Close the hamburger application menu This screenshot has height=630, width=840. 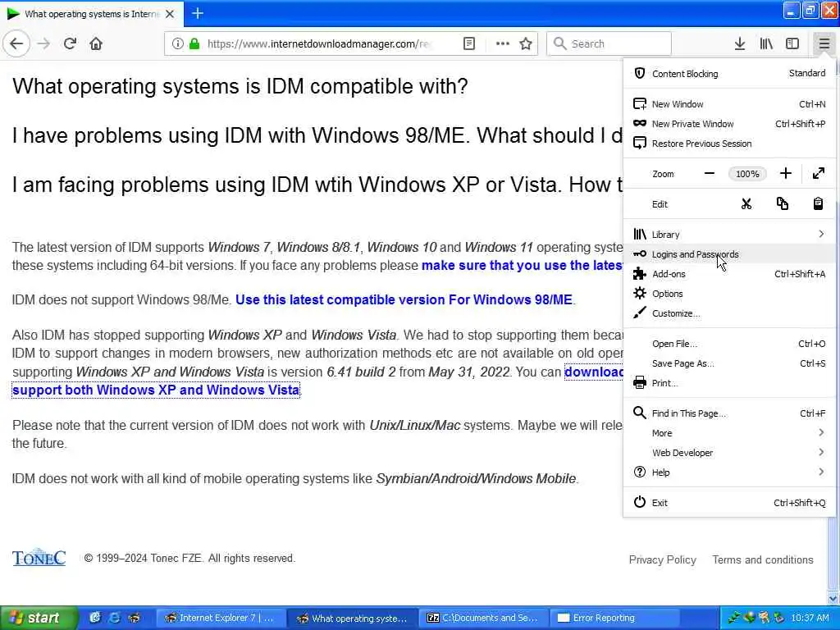pyautogui.click(x=824, y=43)
